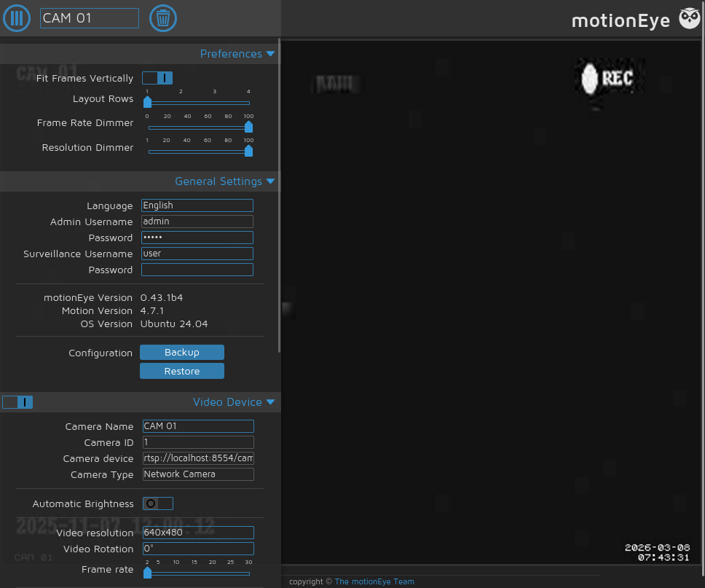Image resolution: width=705 pixels, height=588 pixels.
Task: Toggle the Video Device enable switch
Action: pos(17,401)
